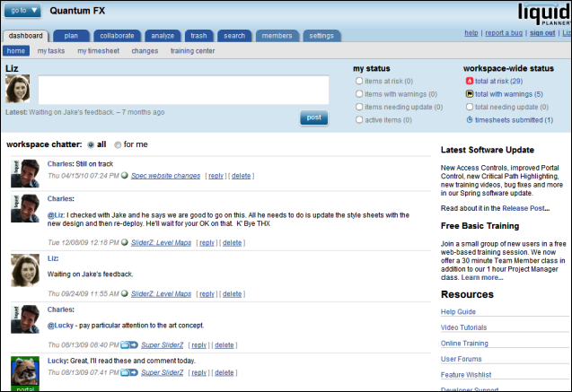Open Spec website changes link

[165, 176]
